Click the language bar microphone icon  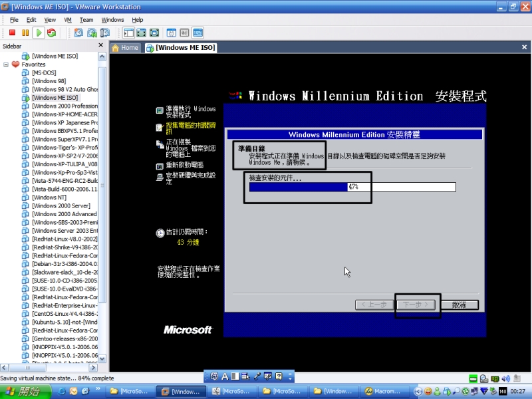click(x=257, y=376)
